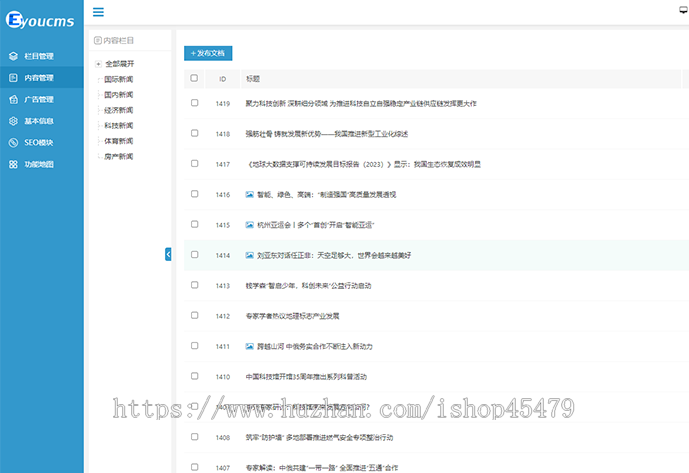Select 国际新闻 in the column tree

click(119, 79)
